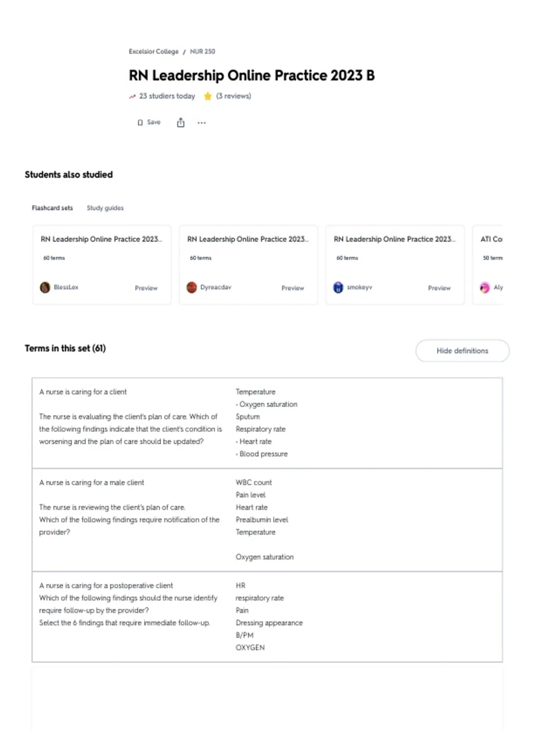The height and width of the screenshot is (756, 534).
Task: Switch to the Study guides tab
Action: tap(105, 208)
